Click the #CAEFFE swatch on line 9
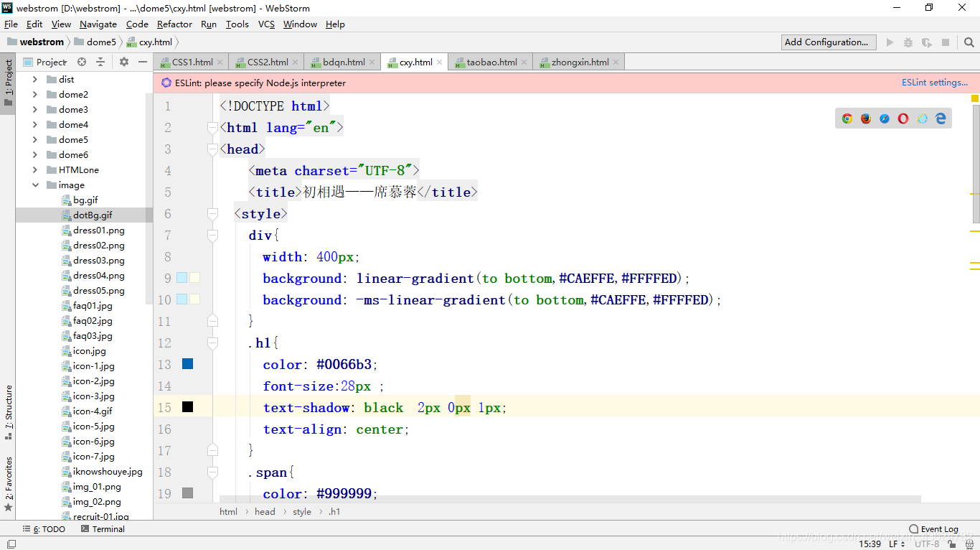Image resolution: width=980 pixels, height=550 pixels. coord(182,278)
